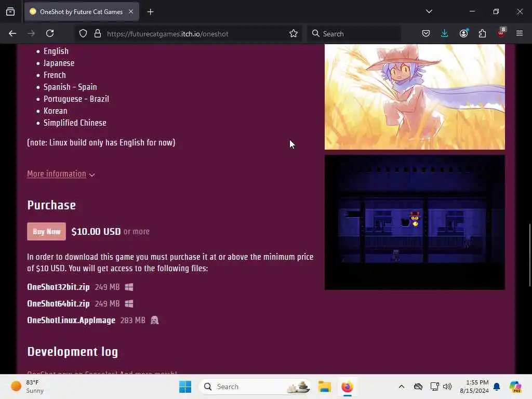Open the Windows Start menu
The image size is (532, 399).
point(185,387)
